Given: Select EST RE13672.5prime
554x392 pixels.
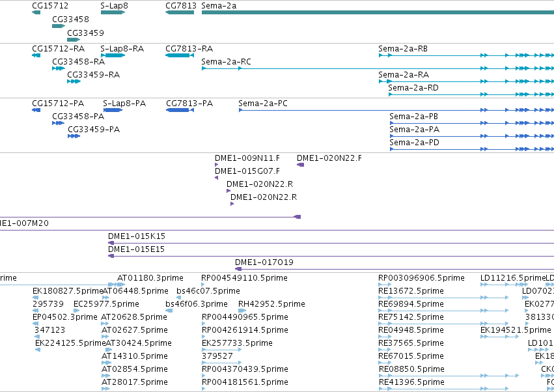Looking at the screenshot, I should coord(411,291).
